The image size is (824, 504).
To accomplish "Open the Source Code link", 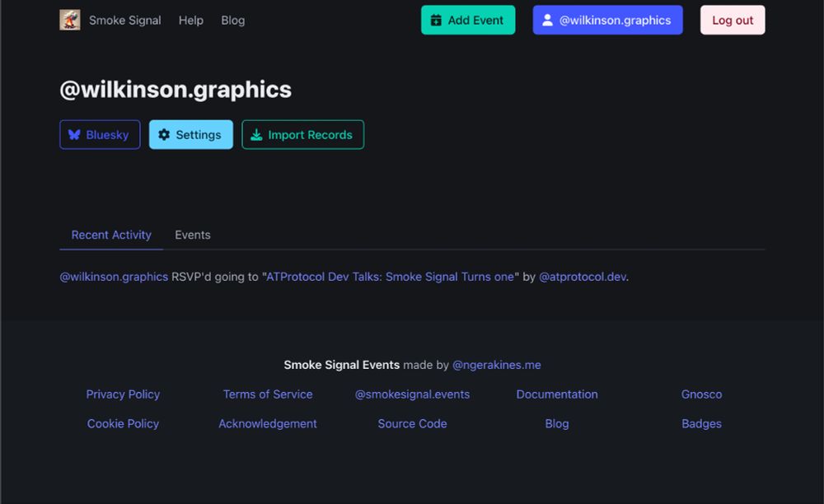I will [412, 423].
